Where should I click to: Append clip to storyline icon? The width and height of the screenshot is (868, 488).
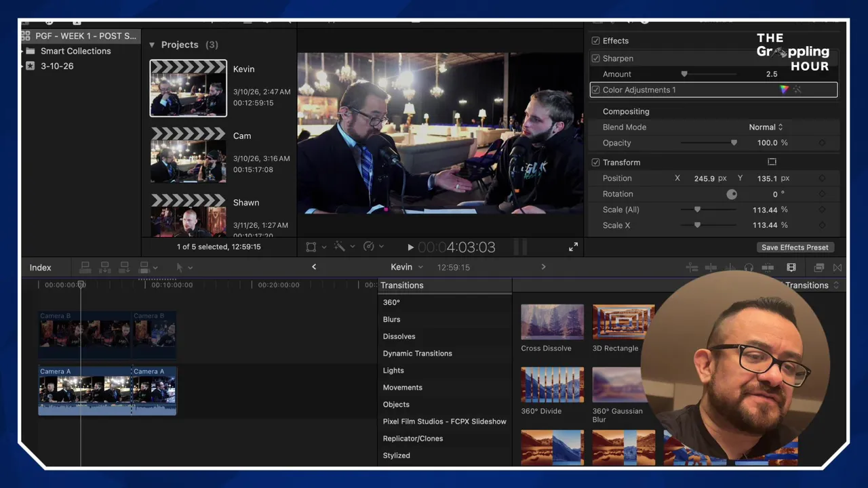[x=124, y=268]
